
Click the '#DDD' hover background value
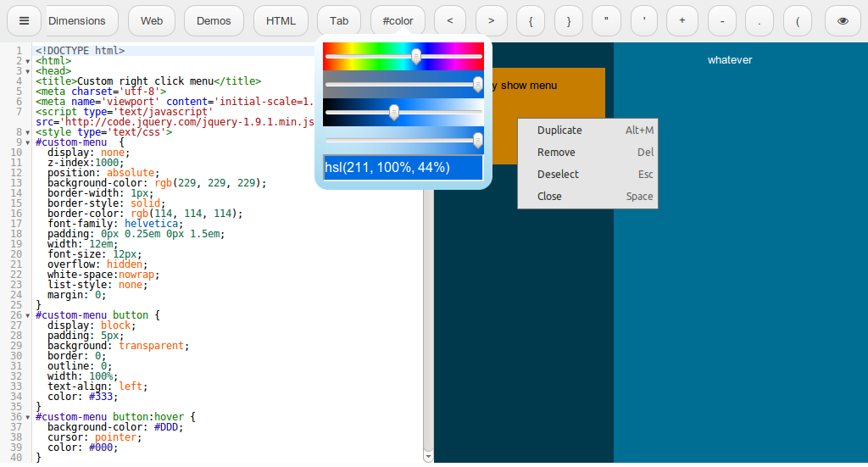(166, 426)
